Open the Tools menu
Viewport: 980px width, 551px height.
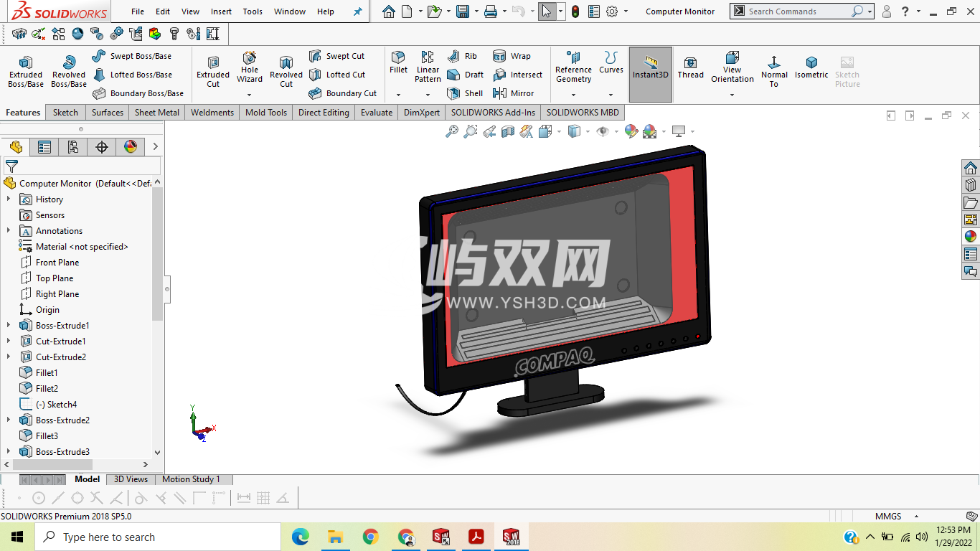(253, 11)
